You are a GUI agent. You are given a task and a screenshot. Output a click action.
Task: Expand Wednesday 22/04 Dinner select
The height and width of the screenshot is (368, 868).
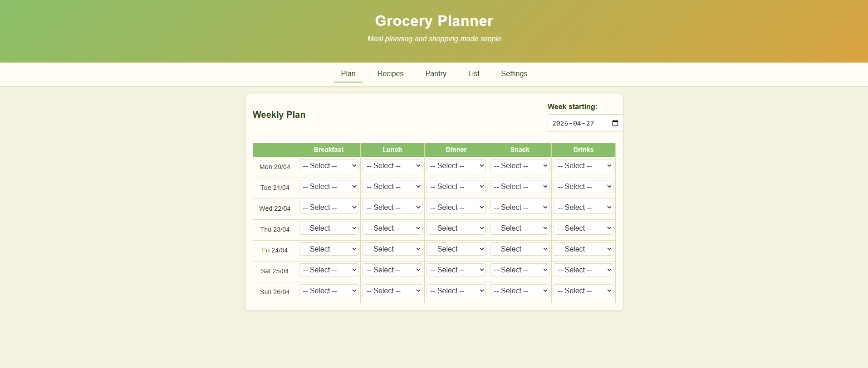point(456,208)
